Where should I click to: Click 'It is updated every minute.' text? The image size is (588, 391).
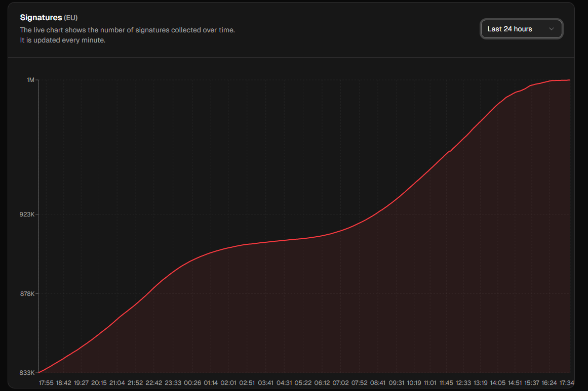tap(63, 40)
